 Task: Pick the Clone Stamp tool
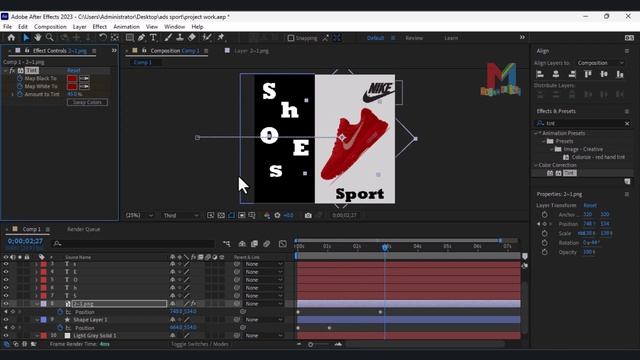pyautogui.click(x=180, y=38)
